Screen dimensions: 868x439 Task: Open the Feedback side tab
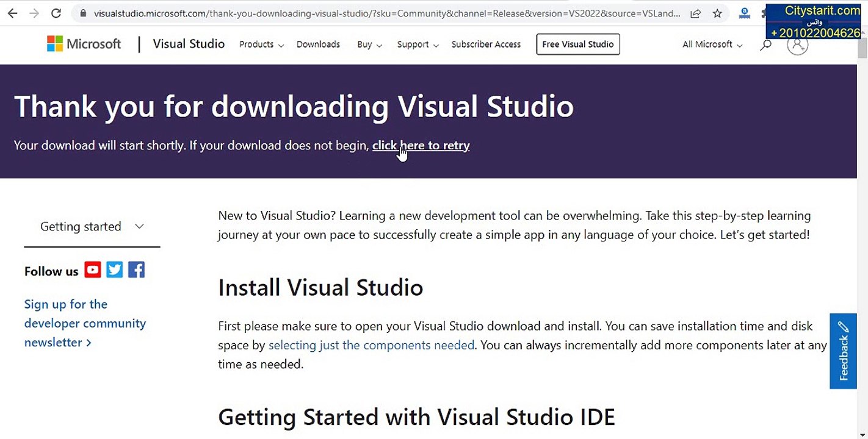844,351
